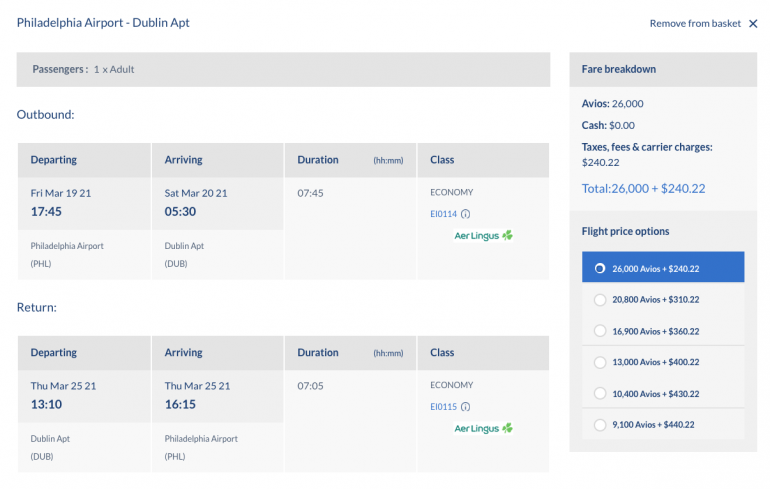Viewport: 770px width, 489px height.
Task: Click the Passengers 1 x Adult bar
Action: click(x=283, y=69)
